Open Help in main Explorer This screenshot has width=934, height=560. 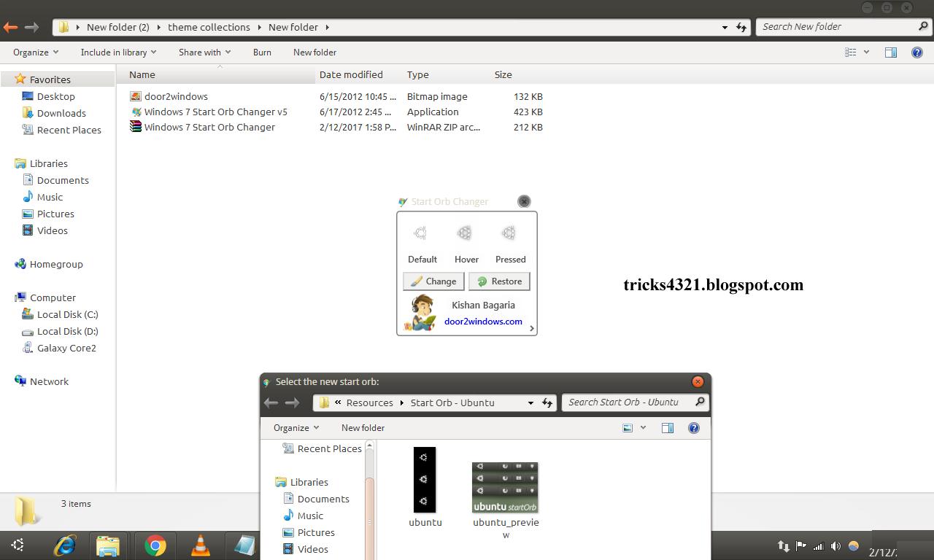tap(917, 52)
